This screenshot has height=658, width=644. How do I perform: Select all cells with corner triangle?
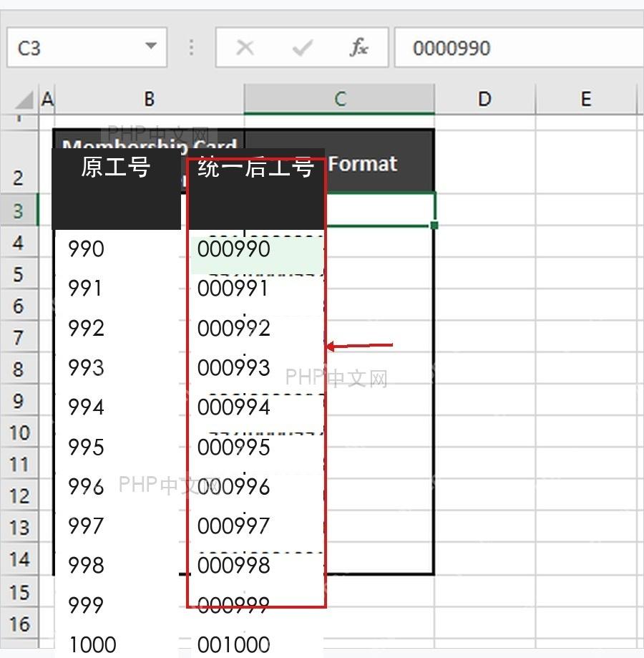pyautogui.click(x=24, y=100)
